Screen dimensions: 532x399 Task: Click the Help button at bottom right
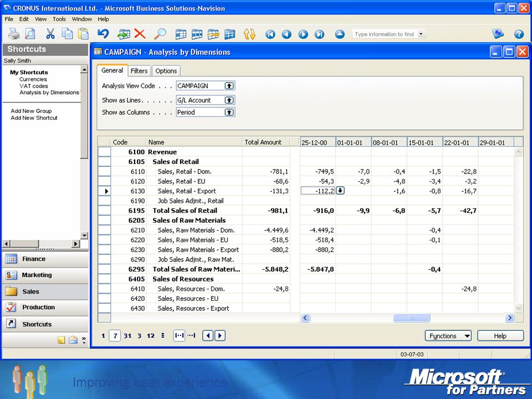pos(500,336)
